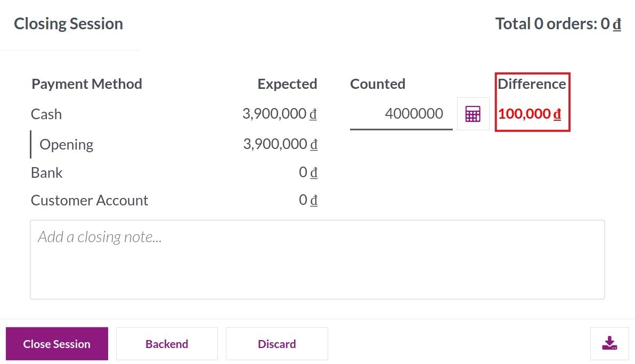Click the download session report icon
The height and width of the screenshot is (364, 635).
(x=609, y=343)
